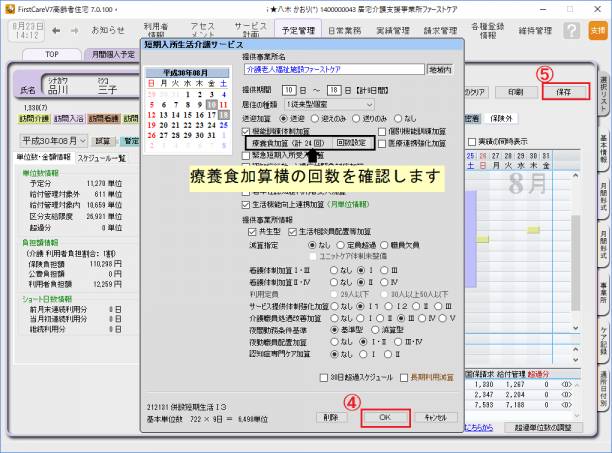Open the 予定管理 menu tab
Screen dimensions: 612x453
coord(298,30)
